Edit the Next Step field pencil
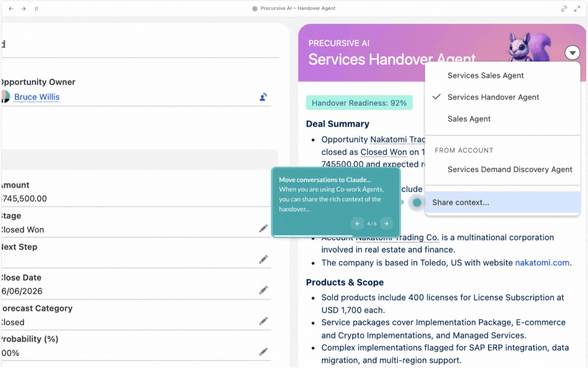This screenshot has height=368, width=588. [263, 259]
